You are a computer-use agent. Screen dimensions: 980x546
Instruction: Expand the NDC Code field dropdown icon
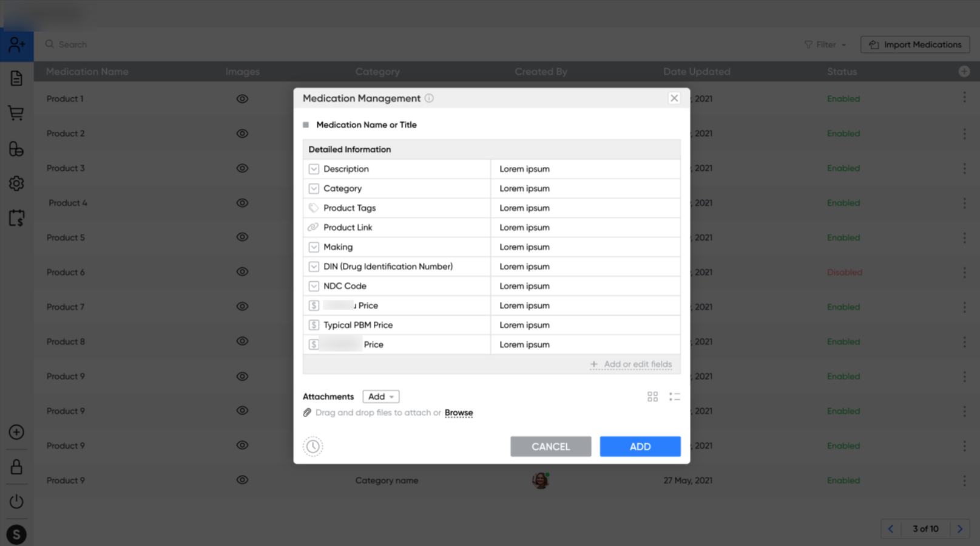pyautogui.click(x=314, y=286)
